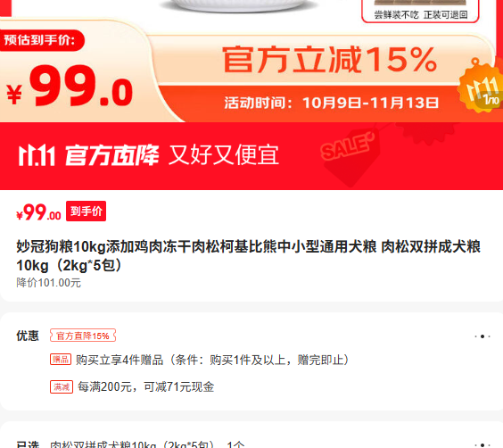Click the 预估到手价 label
The width and height of the screenshot is (503, 448).
tap(39, 40)
